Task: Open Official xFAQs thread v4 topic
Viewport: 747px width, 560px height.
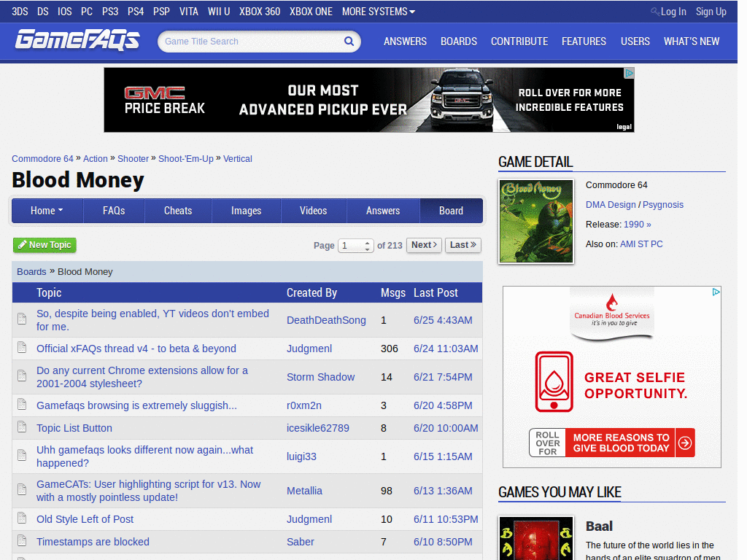Action: pyautogui.click(x=136, y=349)
